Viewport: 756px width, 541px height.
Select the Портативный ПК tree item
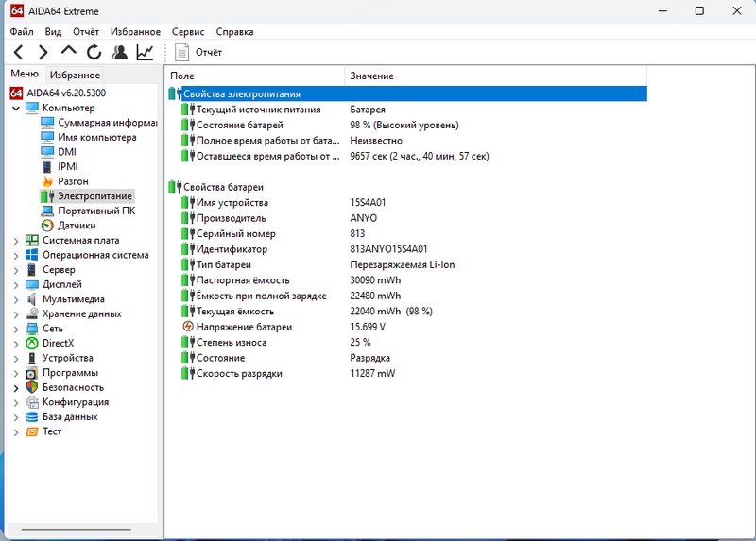(95, 211)
